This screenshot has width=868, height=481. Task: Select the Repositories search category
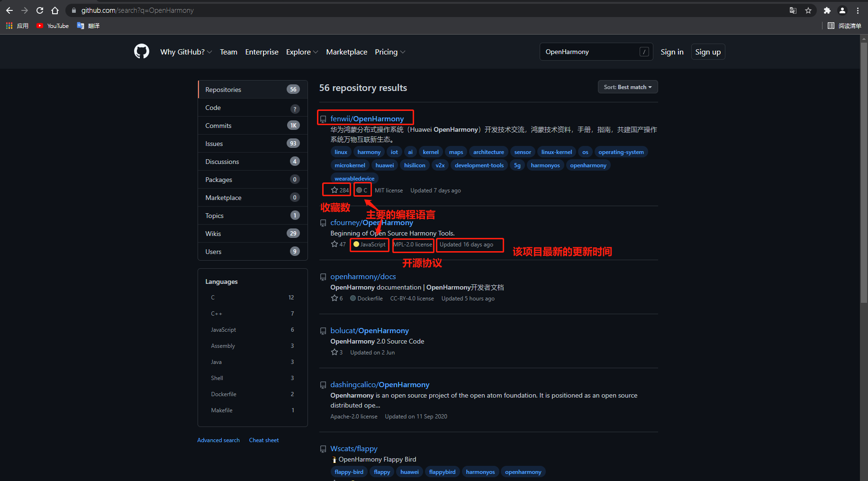253,90
